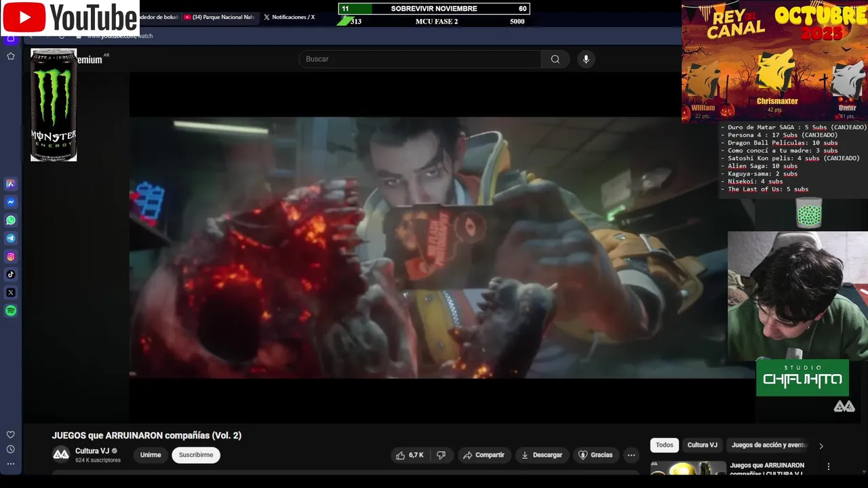This screenshot has width=868, height=488.
Task: Click the Cultura VJ channel avatar
Action: pos(61,454)
